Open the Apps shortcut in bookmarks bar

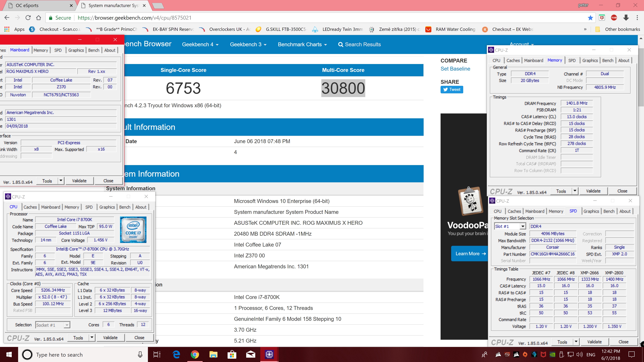coord(14,29)
